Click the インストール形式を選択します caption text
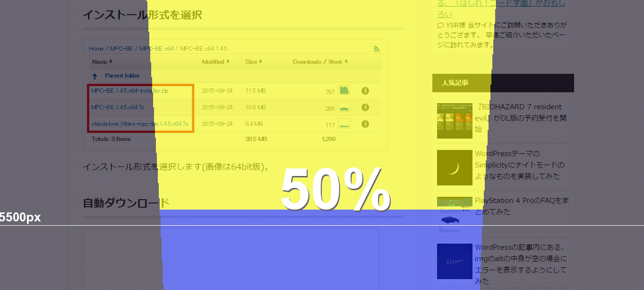 pyautogui.click(x=177, y=167)
